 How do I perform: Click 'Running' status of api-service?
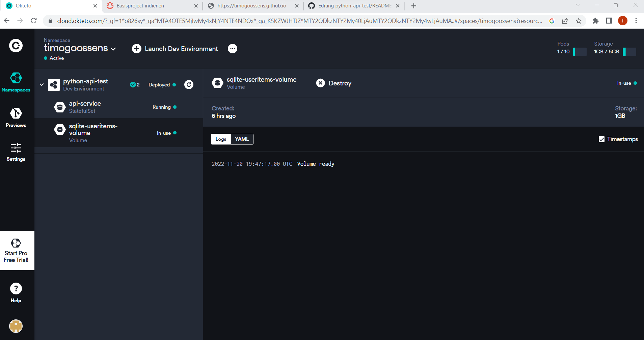coord(162,107)
